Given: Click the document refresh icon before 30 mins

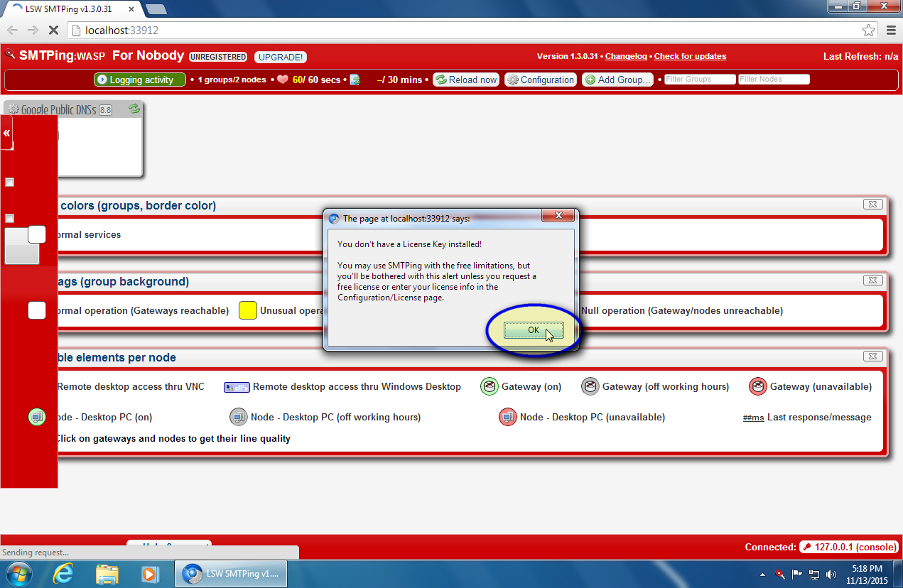Looking at the screenshot, I should 355,80.
